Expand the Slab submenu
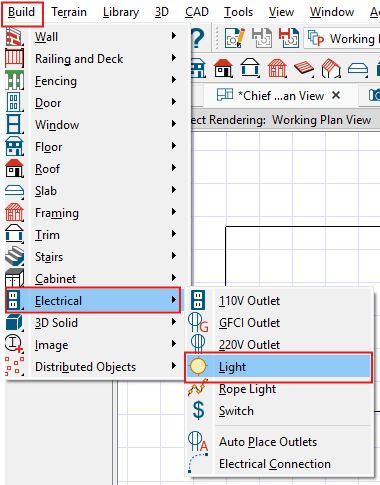 coord(174,190)
